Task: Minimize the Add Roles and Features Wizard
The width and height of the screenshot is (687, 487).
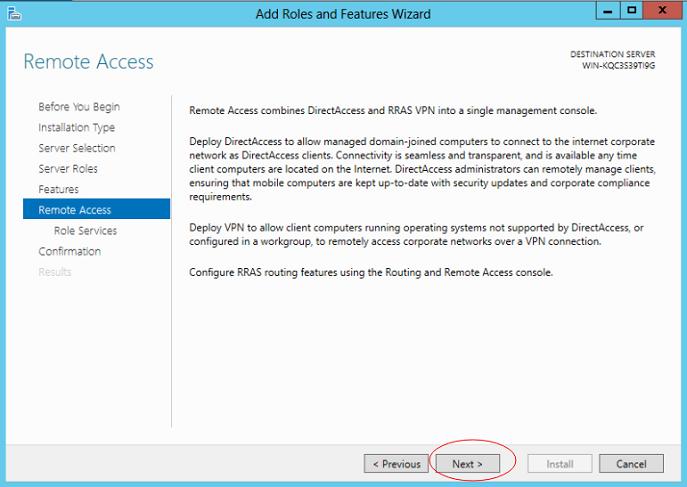Action: click(x=606, y=12)
